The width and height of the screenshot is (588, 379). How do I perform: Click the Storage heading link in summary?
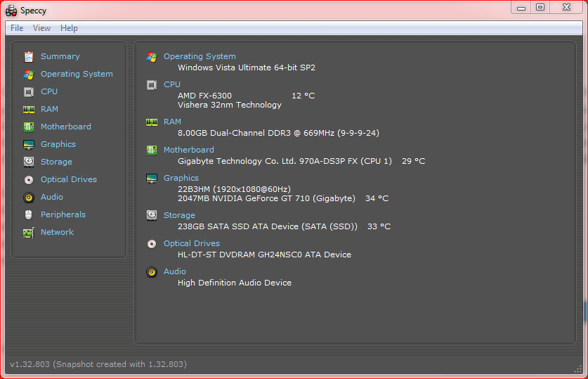(179, 215)
